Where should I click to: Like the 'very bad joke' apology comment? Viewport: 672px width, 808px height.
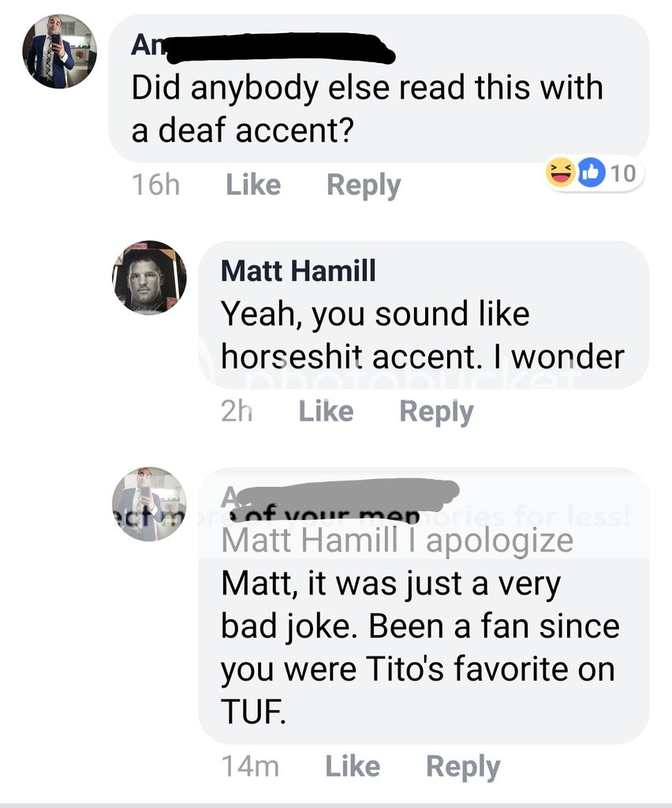coord(353,766)
